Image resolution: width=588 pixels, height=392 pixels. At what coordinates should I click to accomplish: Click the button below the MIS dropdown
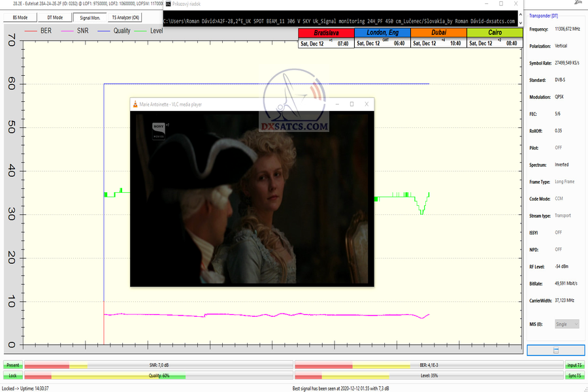click(x=555, y=350)
